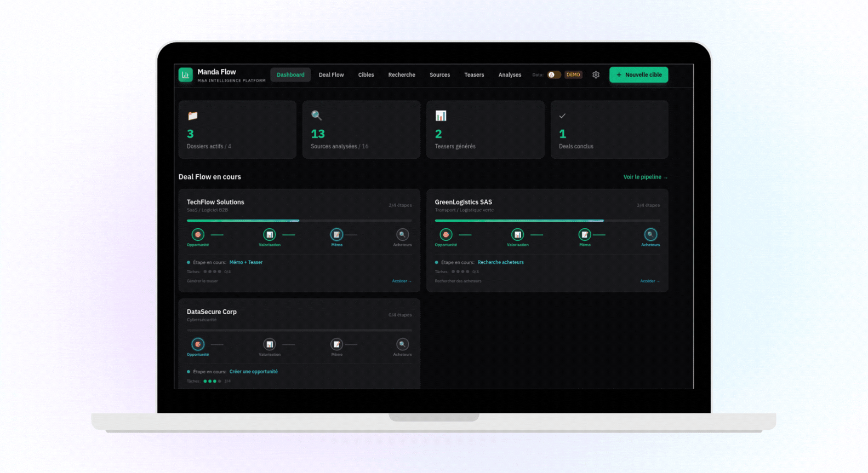Click TechFlow Solutions task dots 0/4
868x473 pixels.
click(212, 272)
